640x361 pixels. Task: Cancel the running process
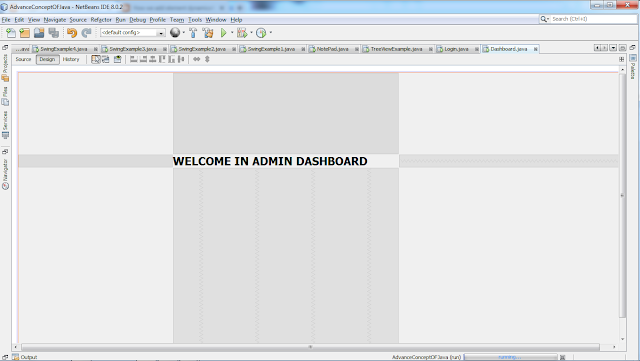[562, 357]
